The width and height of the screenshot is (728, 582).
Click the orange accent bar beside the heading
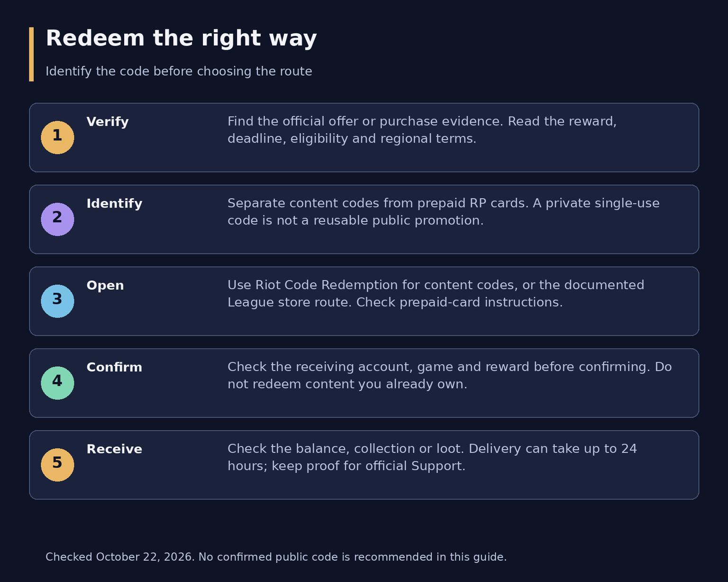pos(31,54)
